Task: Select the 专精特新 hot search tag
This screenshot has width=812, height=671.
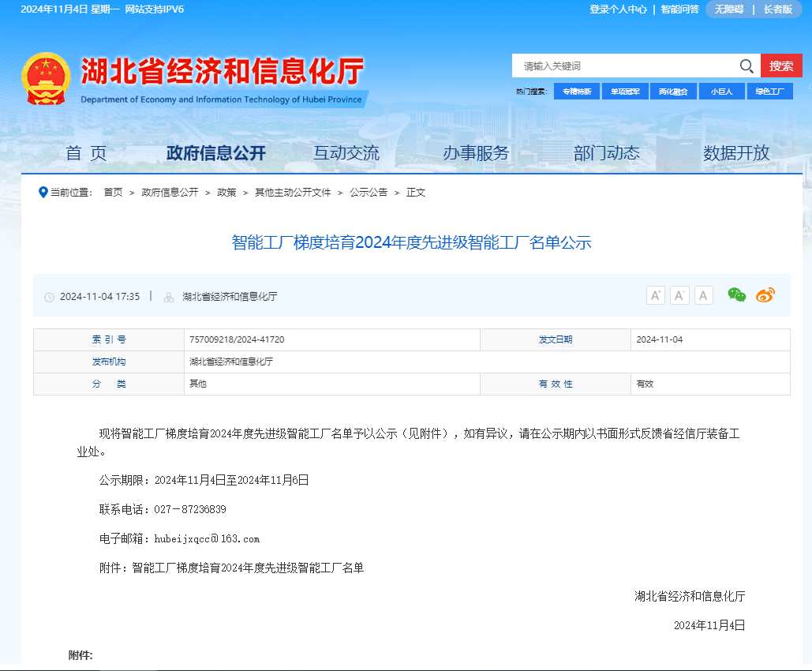Action: [577, 92]
